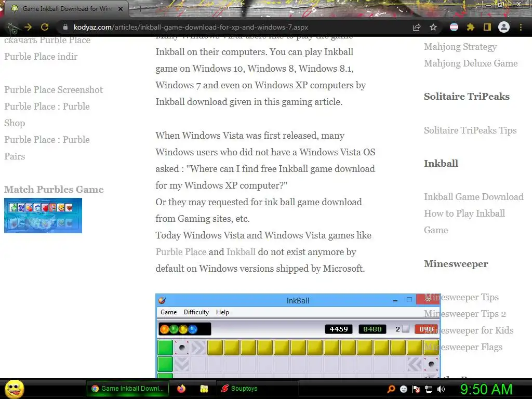Open the striped flag extension icon

pos(454,27)
